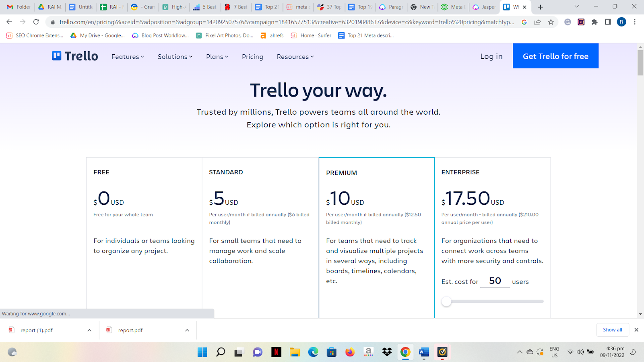The image size is (644, 362).
Task: Open Microsoft Word from the taskbar
Action: coord(424,352)
